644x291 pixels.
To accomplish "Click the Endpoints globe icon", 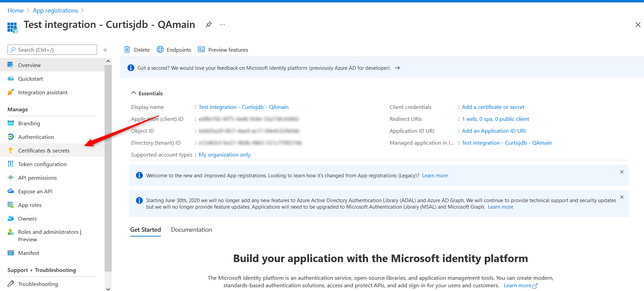I will 160,49.
